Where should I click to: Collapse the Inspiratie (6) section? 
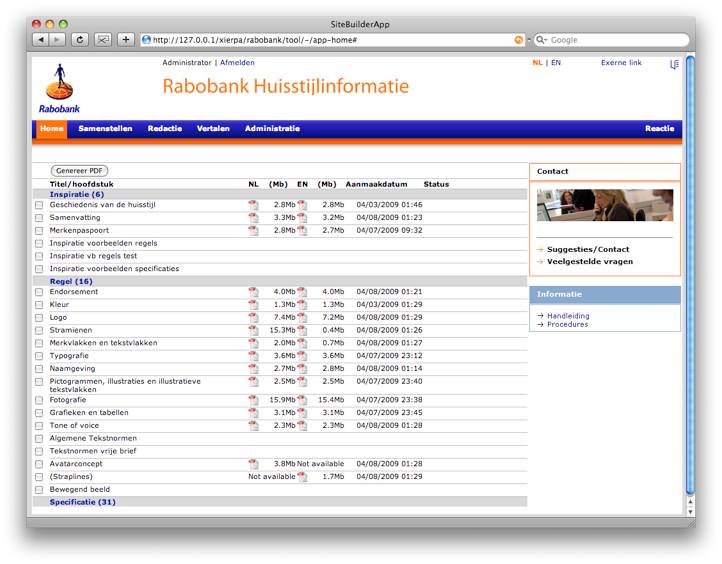77,194
